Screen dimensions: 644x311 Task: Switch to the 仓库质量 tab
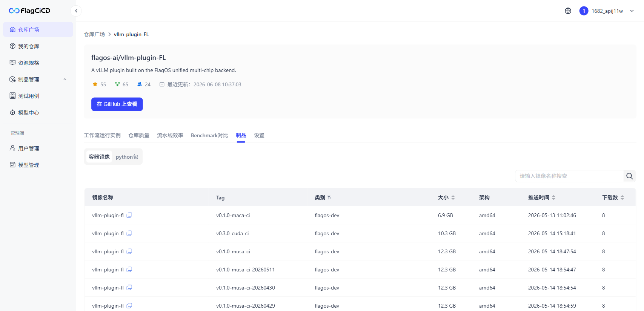coord(139,135)
